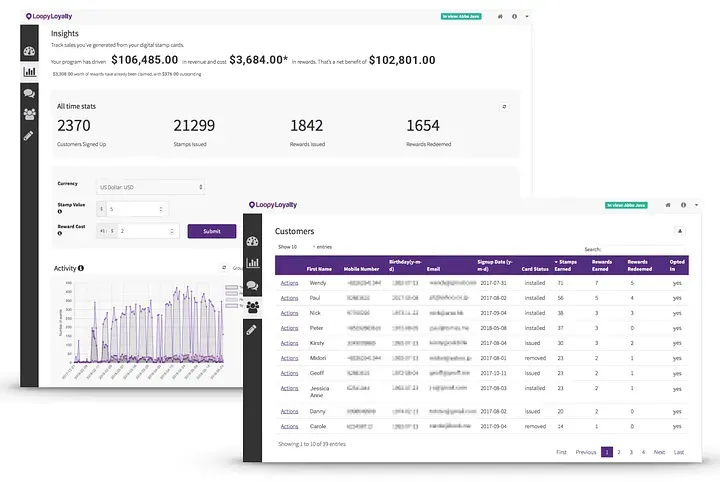Open the dashboard gauge icon in Insights sidebar

click(29, 51)
